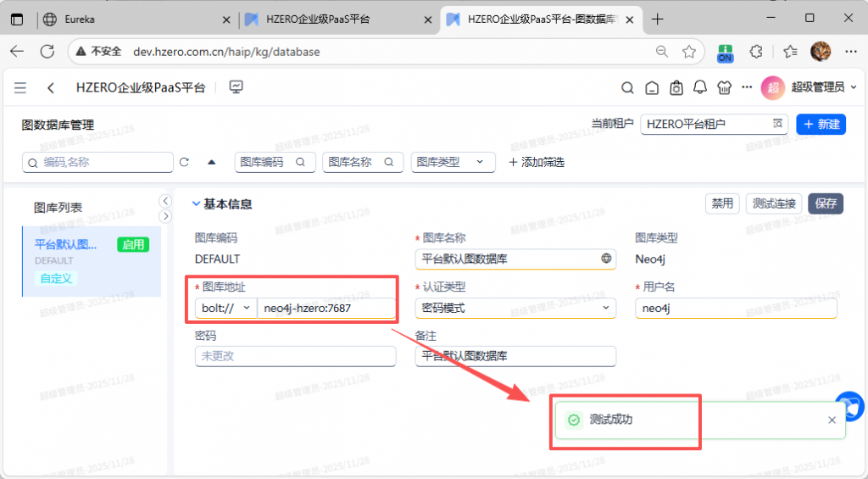
Task: Click 禁用 to disable the graph database
Action: click(x=722, y=203)
